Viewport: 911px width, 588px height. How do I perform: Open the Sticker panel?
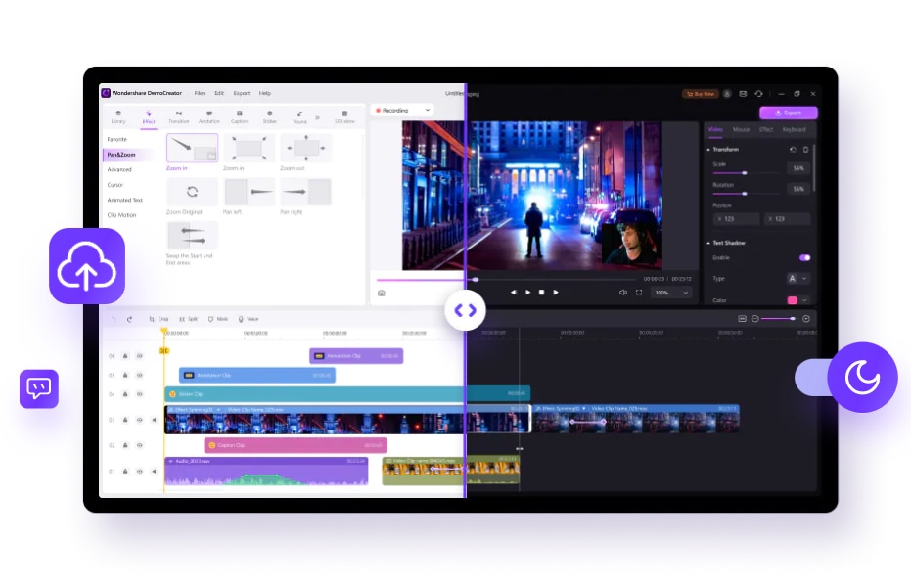click(271, 116)
